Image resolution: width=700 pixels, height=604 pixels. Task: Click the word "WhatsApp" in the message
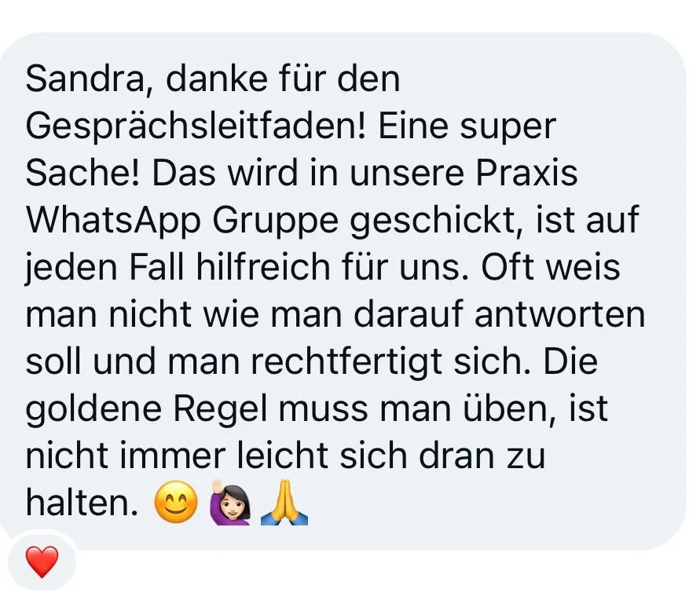[x=113, y=221]
